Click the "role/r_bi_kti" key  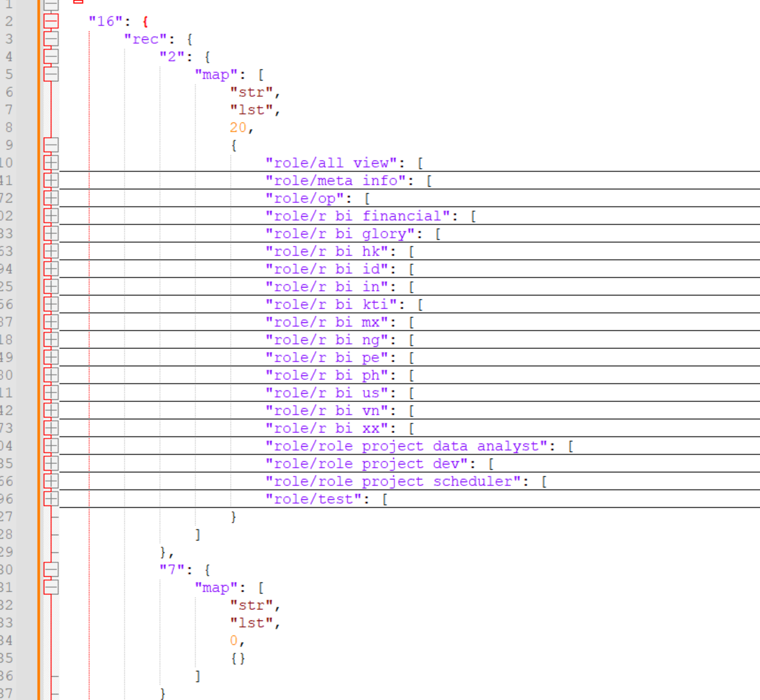(331, 304)
